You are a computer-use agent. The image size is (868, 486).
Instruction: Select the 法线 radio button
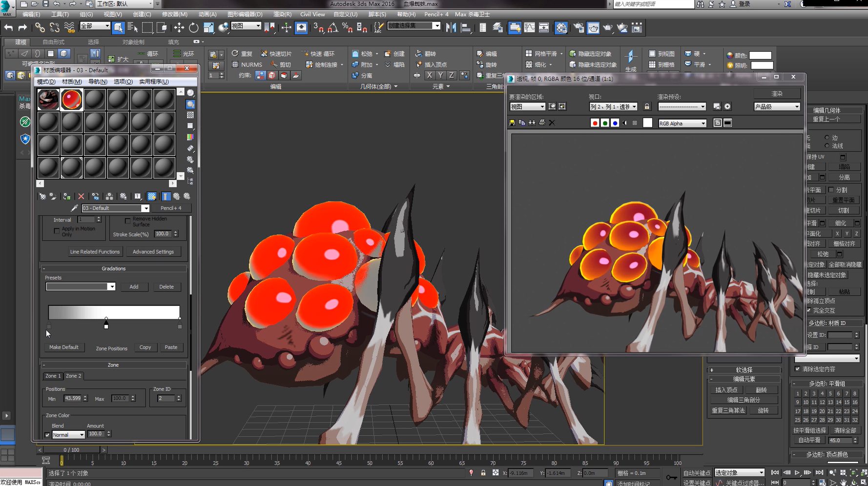(827, 145)
